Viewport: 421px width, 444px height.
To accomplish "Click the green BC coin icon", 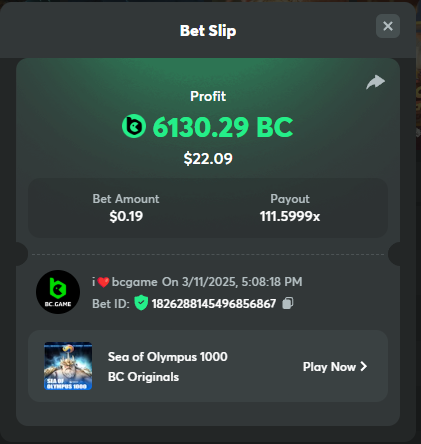I will (134, 126).
